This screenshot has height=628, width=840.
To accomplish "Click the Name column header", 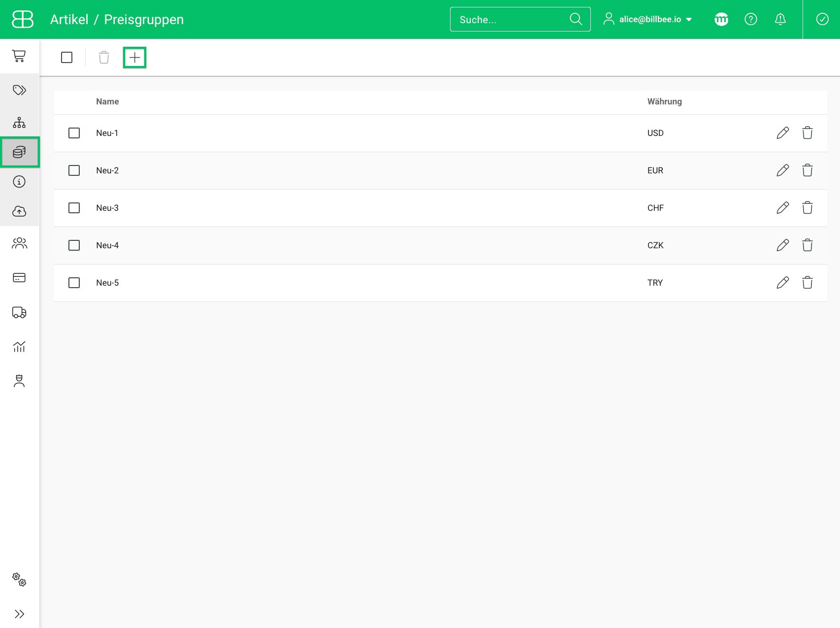I will click(108, 101).
